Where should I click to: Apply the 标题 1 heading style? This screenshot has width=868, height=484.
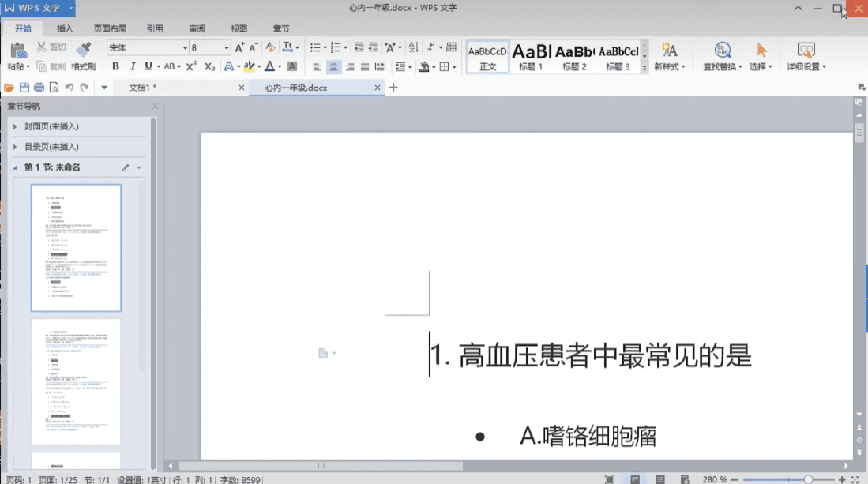(x=529, y=55)
